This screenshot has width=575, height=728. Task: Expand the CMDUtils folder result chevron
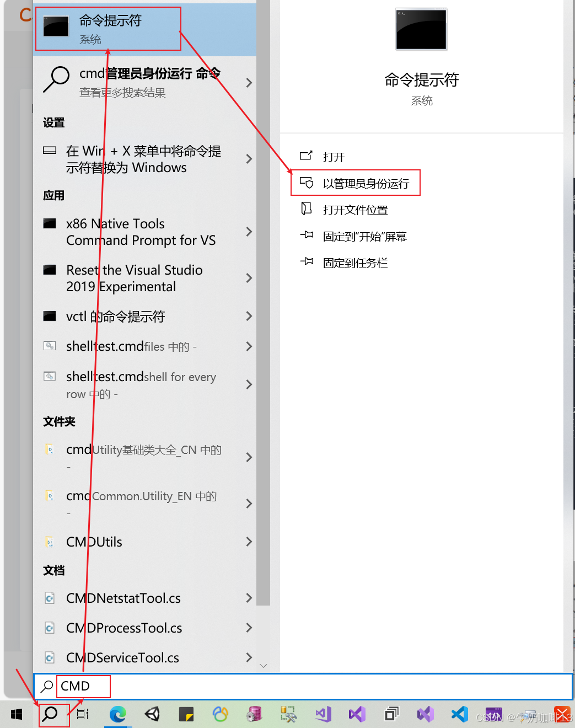tap(249, 542)
